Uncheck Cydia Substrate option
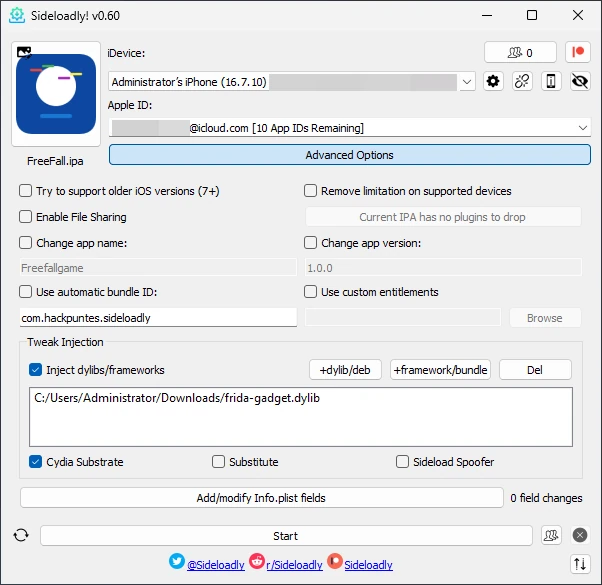The width and height of the screenshot is (602, 585). pos(36,461)
